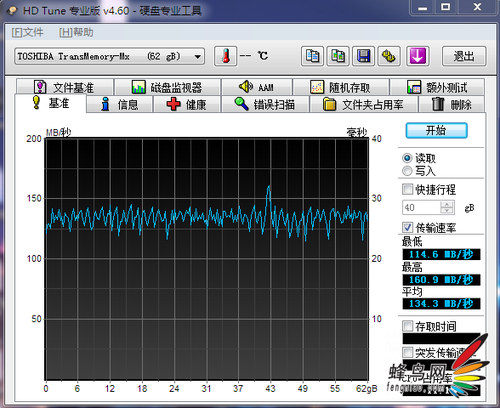This screenshot has height=408, width=500.
Task: Enable the 快捷行程 checkbox
Action: point(407,189)
